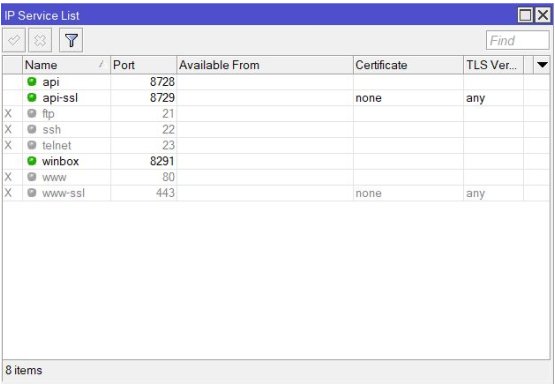
Task: Click the www-ssl certificate value none
Action: tap(368, 193)
